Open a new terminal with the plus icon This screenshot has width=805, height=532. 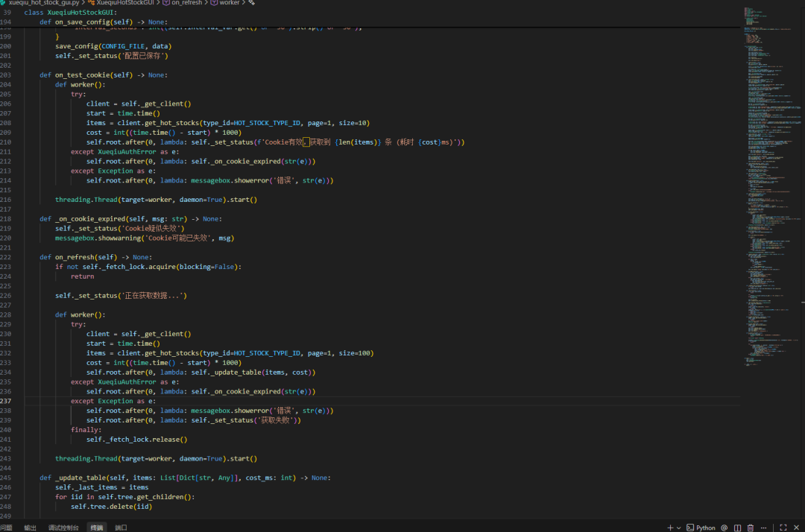(669, 528)
